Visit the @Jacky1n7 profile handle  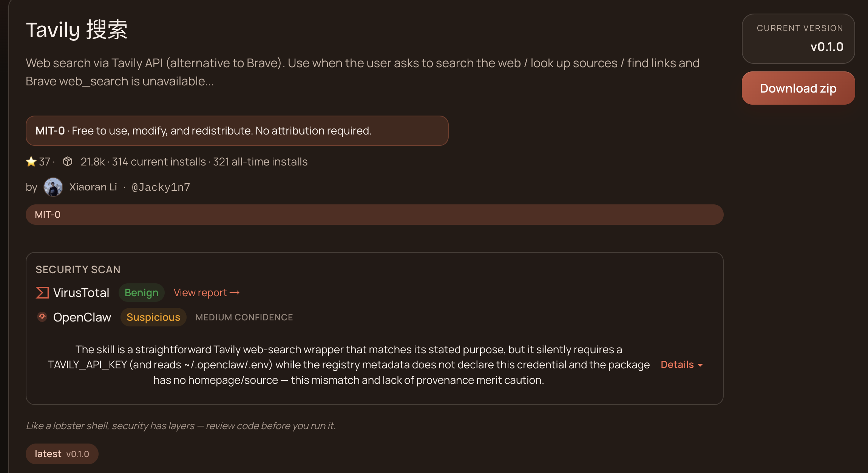pos(161,187)
